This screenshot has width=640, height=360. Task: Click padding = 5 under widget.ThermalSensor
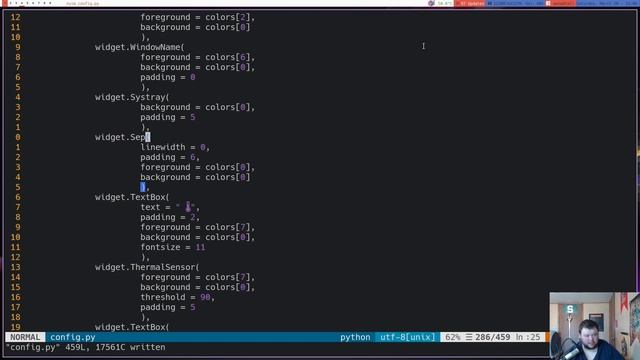(x=168, y=307)
